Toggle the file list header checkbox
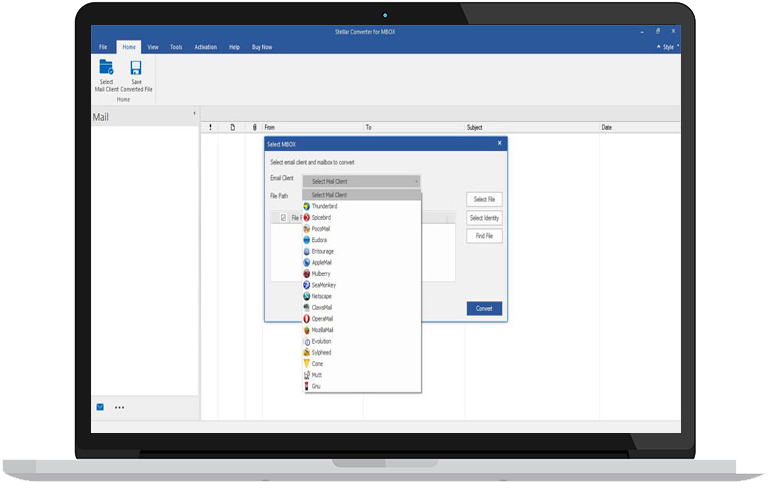Viewport: 772px width, 488px height. [x=283, y=218]
